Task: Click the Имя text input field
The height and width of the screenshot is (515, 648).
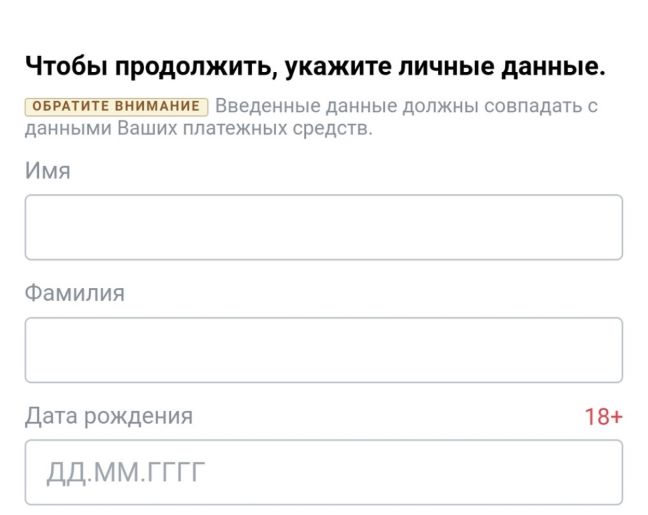Action: tap(323, 227)
